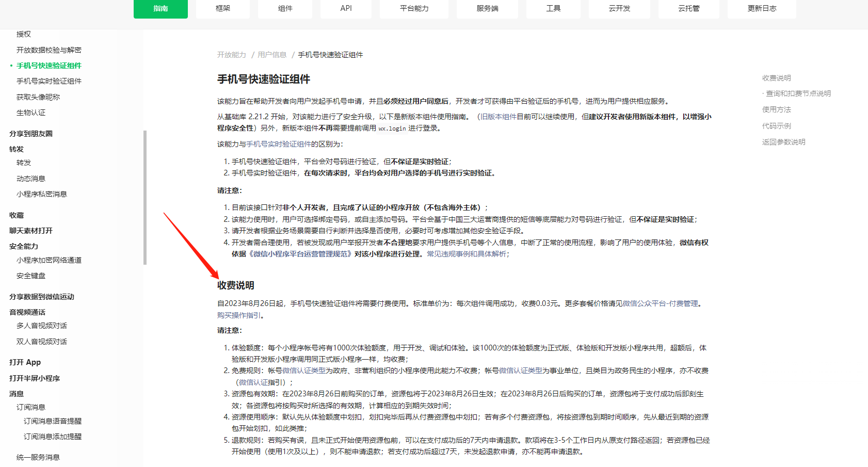Image resolution: width=868 pixels, height=467 pixels.
Task: Open the 指南 tab
Action: tap(160, 9)
